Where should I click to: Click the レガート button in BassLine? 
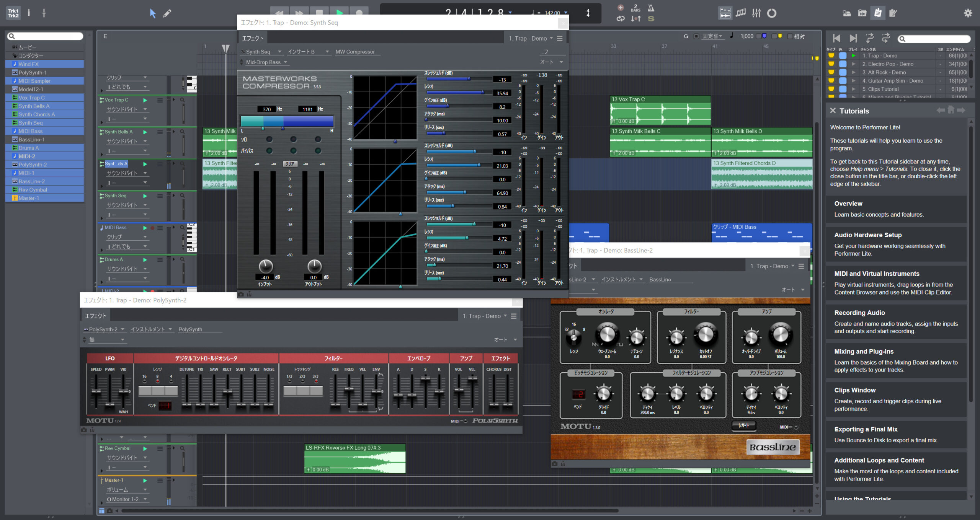point(743,425)
